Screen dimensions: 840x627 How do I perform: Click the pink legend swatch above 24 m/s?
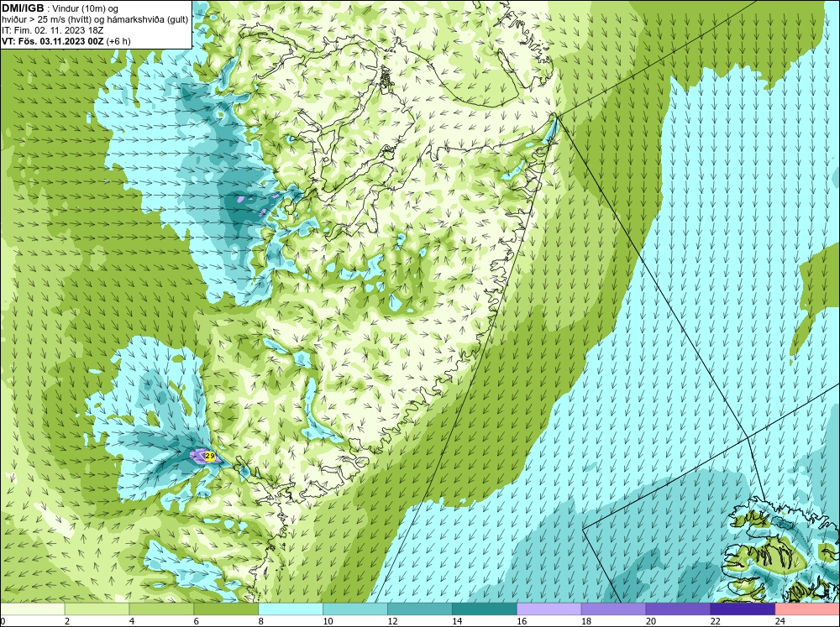[x=807, y=610]
